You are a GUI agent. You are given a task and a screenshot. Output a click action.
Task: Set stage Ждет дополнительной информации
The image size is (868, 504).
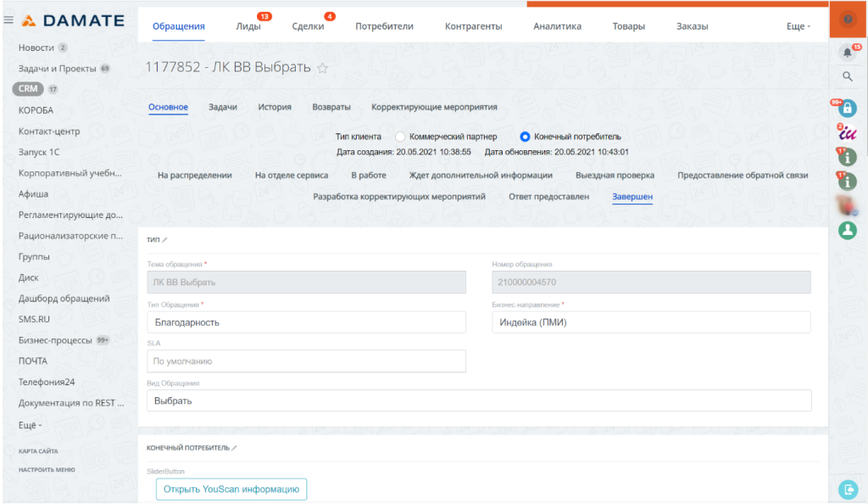click(481, 175)
